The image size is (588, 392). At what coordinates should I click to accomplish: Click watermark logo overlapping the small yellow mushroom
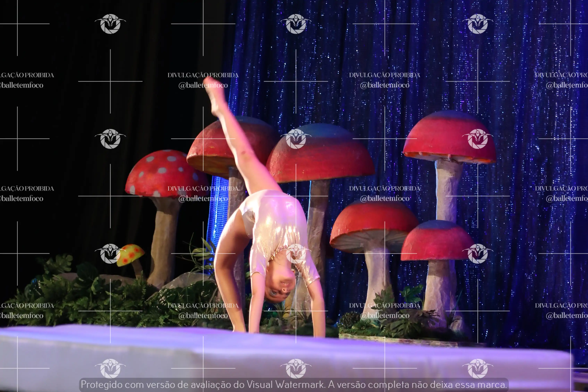(110, 254)
